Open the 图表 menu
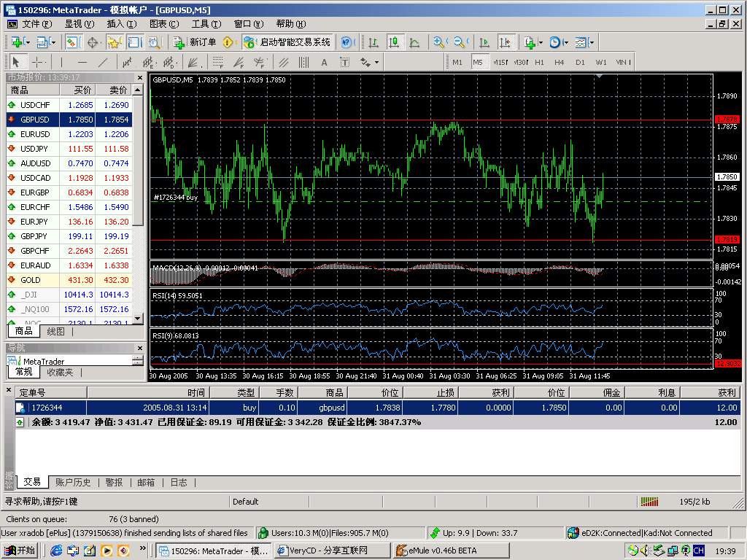The height and width of the screenshot is (560, 747). 164,24
